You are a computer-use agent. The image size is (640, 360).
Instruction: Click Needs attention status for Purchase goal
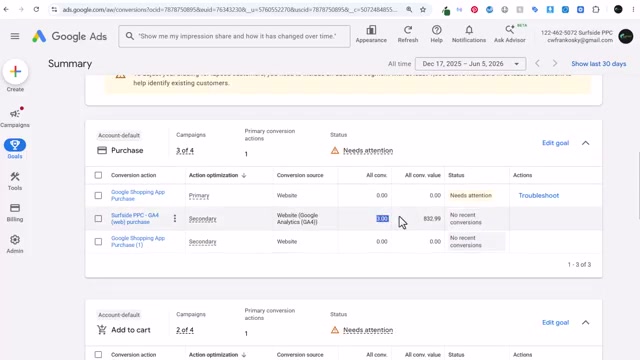pyautogui.click(x=368, y=151)
